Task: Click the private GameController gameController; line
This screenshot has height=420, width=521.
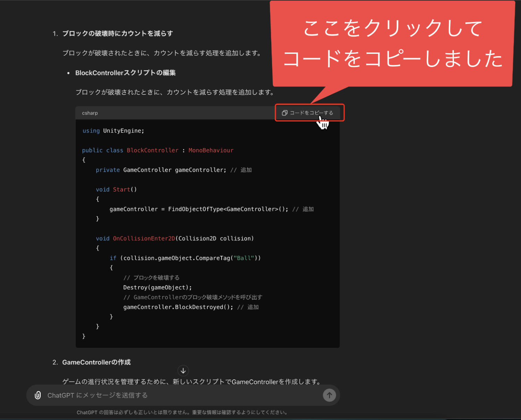Action: pos(174,170)
